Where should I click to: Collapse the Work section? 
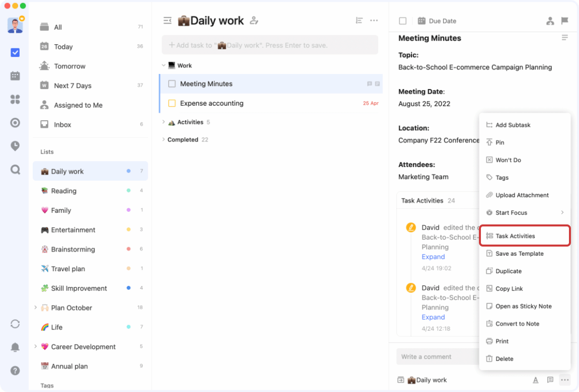(163, 65)
